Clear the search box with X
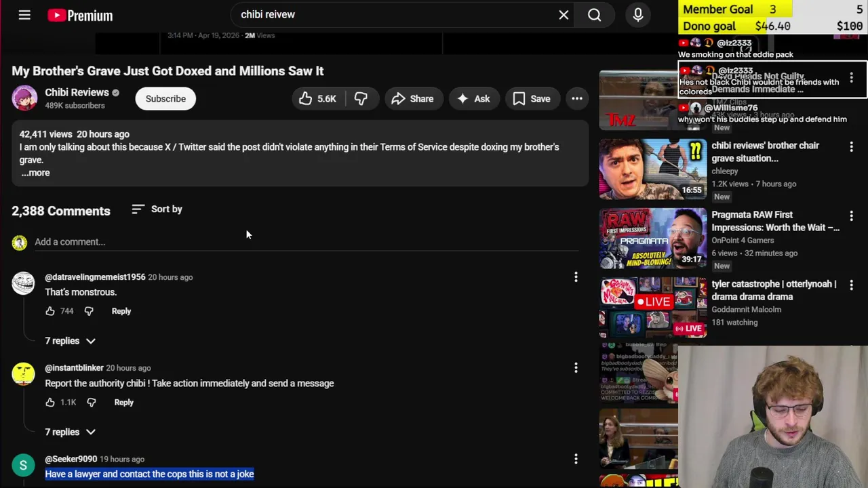 (x=564, y=15)
